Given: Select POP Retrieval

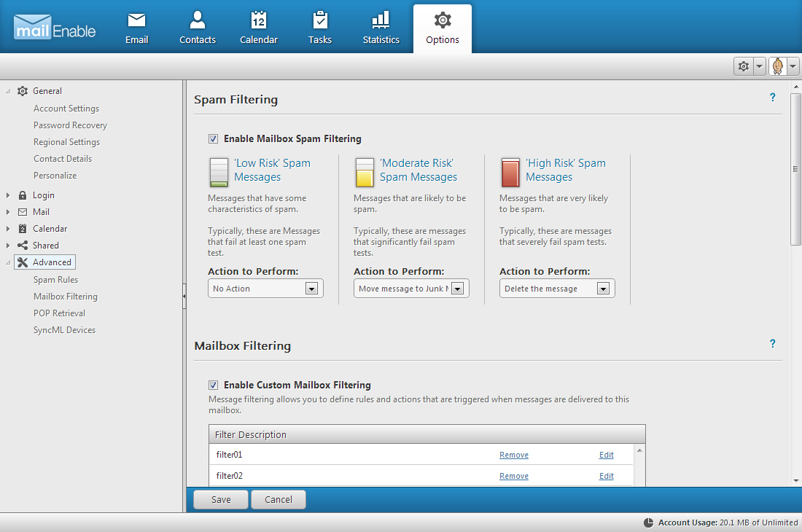Looking at the screenshot, I should tap(59, 313).
